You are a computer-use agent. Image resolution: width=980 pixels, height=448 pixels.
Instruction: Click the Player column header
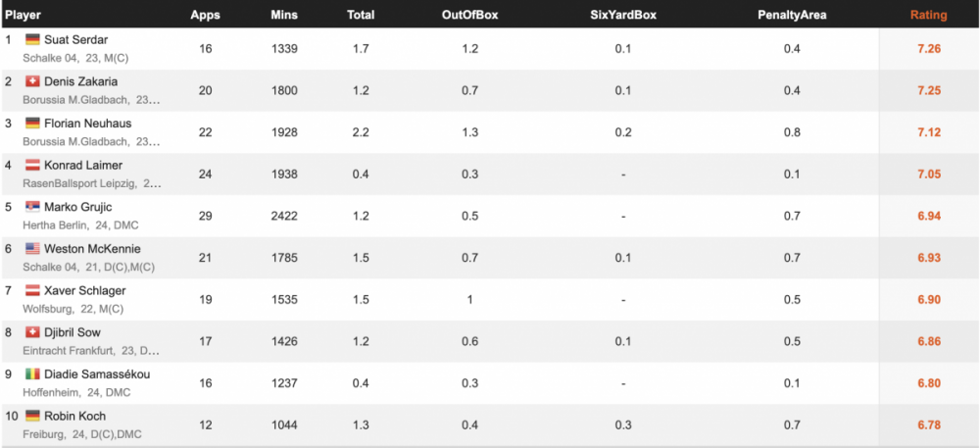tap(23, 15)
